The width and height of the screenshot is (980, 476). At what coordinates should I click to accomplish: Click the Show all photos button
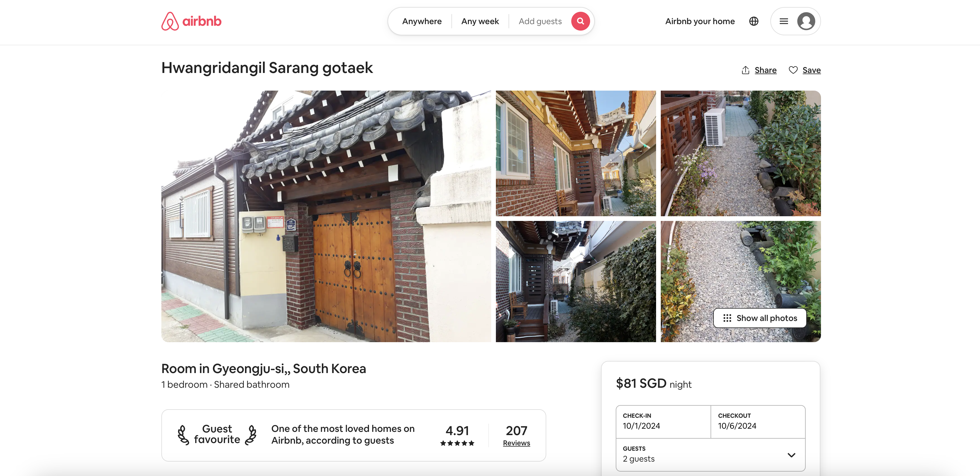click(759, 318)
